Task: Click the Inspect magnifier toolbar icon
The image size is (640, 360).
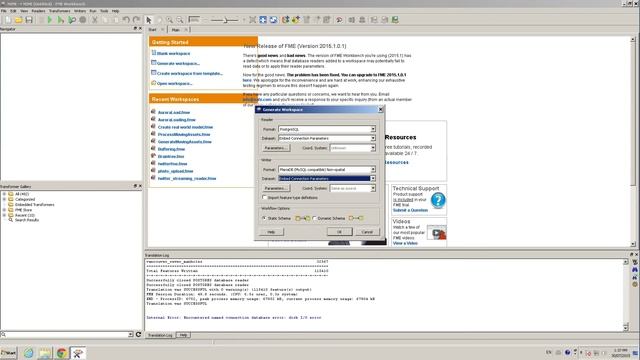Action: click(x=339, y=20)
